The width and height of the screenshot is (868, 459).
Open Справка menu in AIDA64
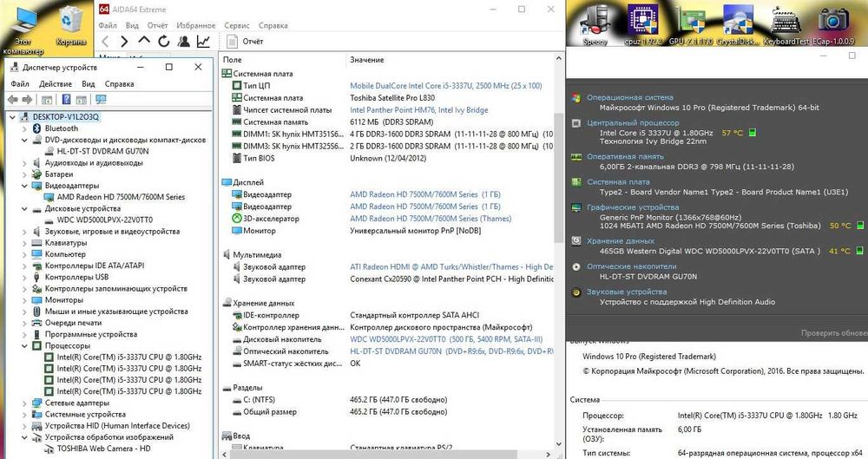pos(273,25)
